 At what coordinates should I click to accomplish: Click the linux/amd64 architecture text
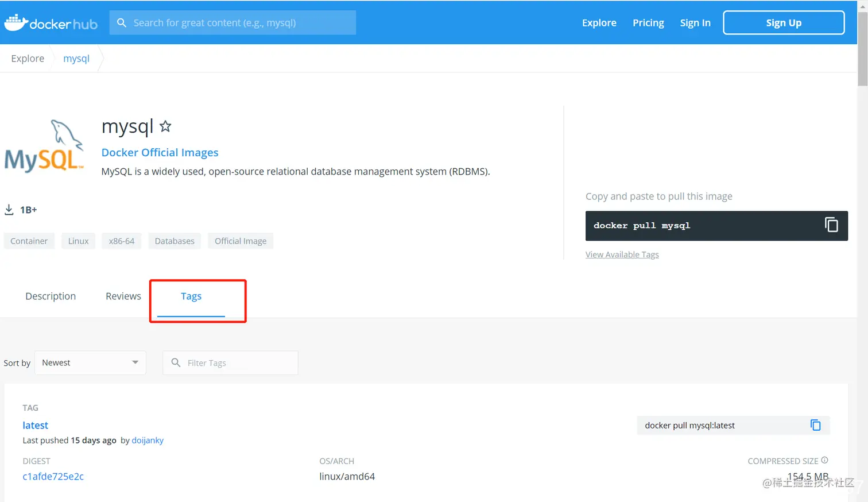coord(347,476)
